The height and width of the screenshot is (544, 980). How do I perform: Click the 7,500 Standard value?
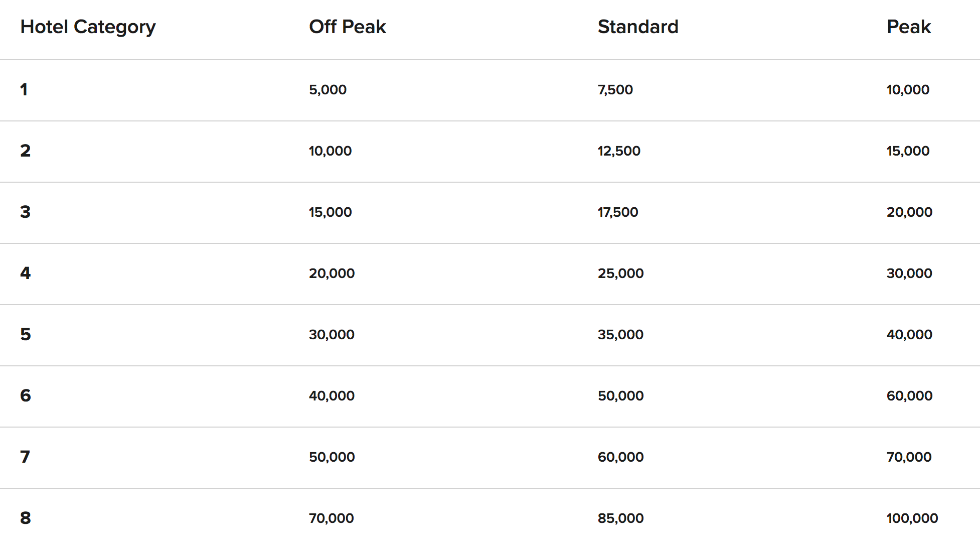click(x=615, y=90)
